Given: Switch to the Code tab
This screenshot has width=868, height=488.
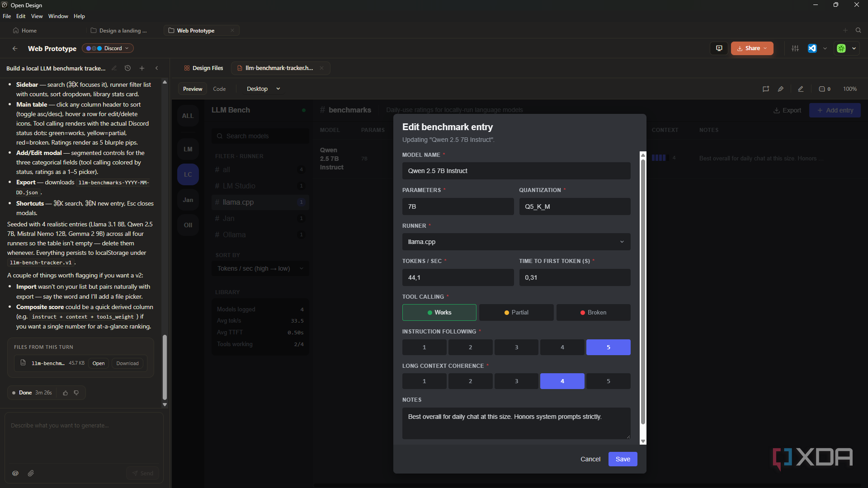Looking at the screenshot, I should (x=219, y=89).
